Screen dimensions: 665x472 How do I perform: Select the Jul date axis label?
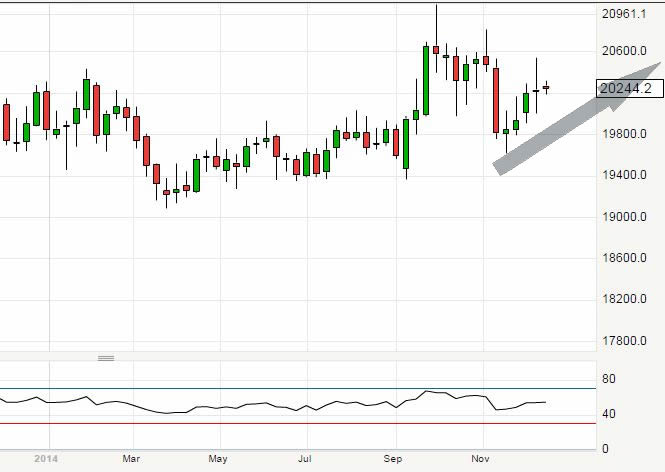tap(305, 459)
